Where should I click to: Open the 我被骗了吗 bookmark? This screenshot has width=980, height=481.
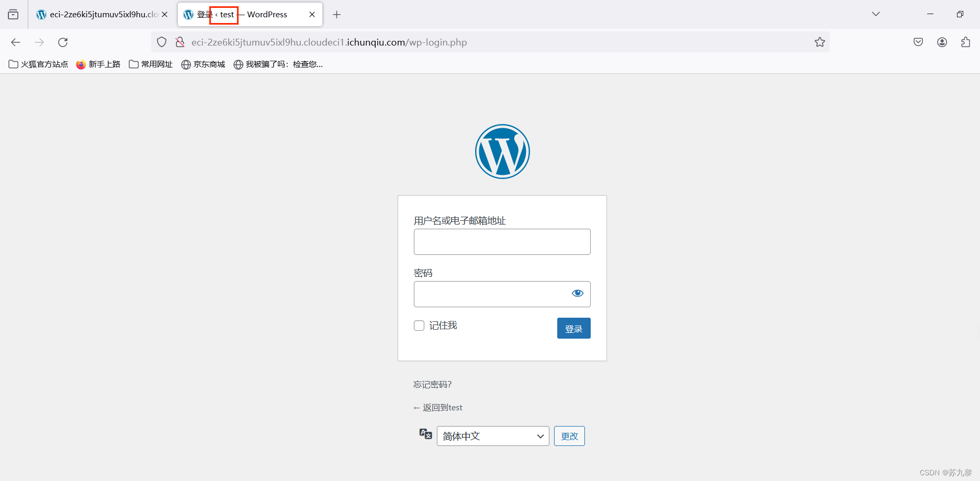click(278, 64)
